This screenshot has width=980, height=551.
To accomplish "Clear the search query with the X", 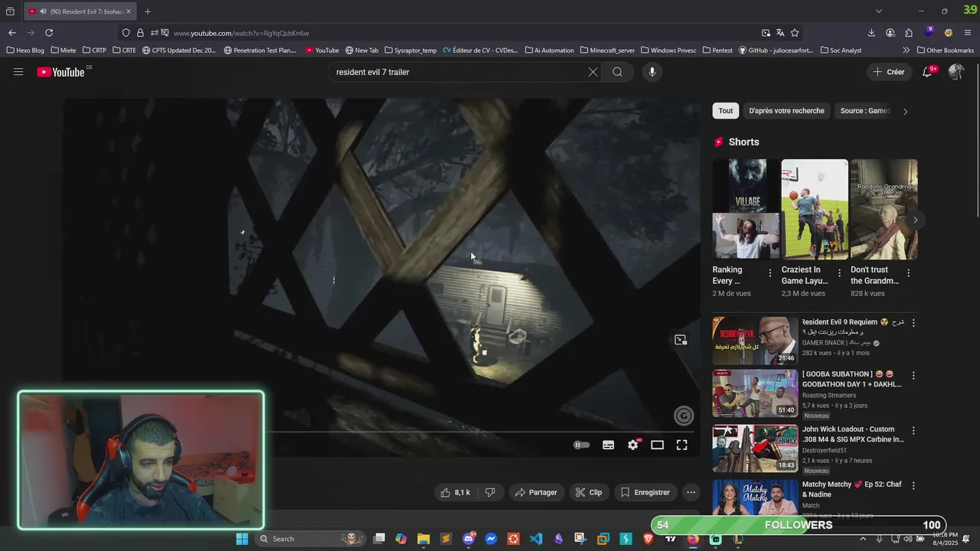I will pos(593,72).
